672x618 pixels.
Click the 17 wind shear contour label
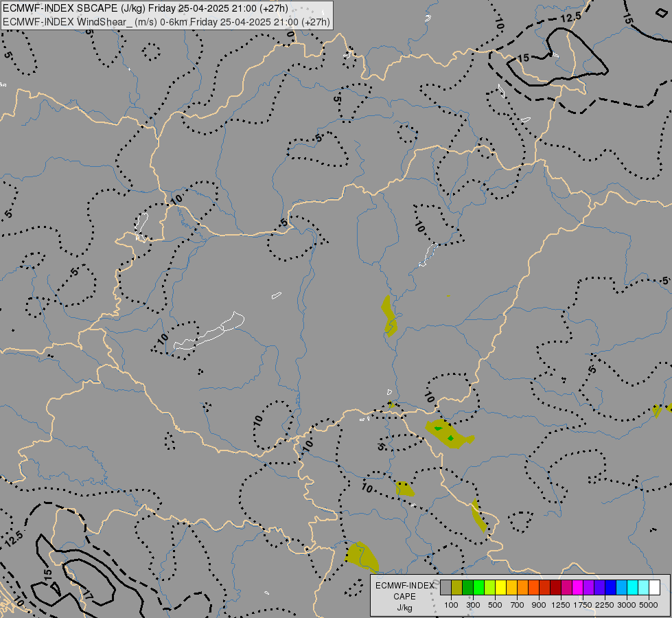pyautogui.click(x=87, y=596)
